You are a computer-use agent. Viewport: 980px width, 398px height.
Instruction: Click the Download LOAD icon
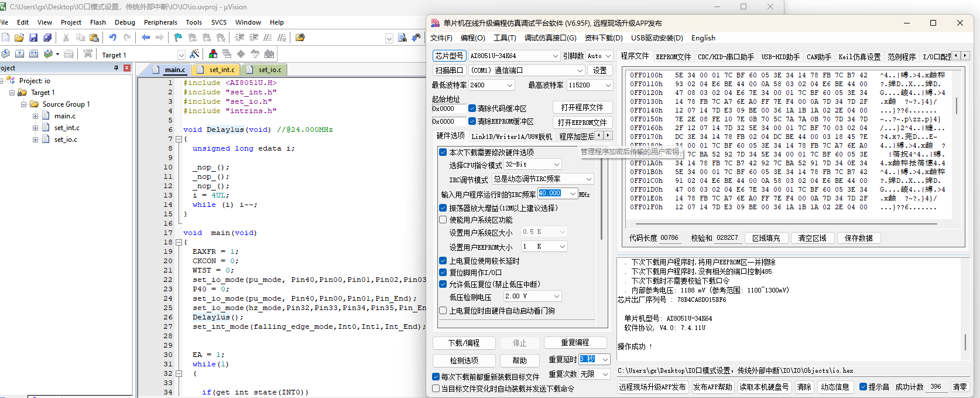click(88, 54)
